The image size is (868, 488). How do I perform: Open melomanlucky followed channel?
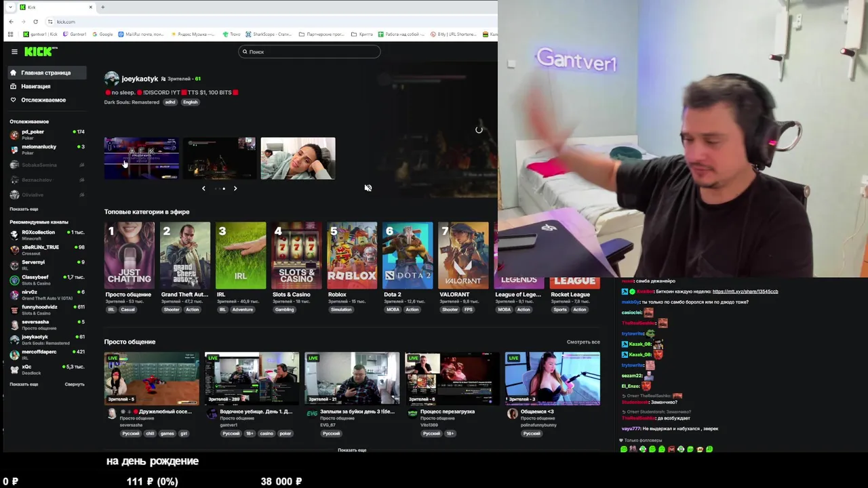[47, 149]
